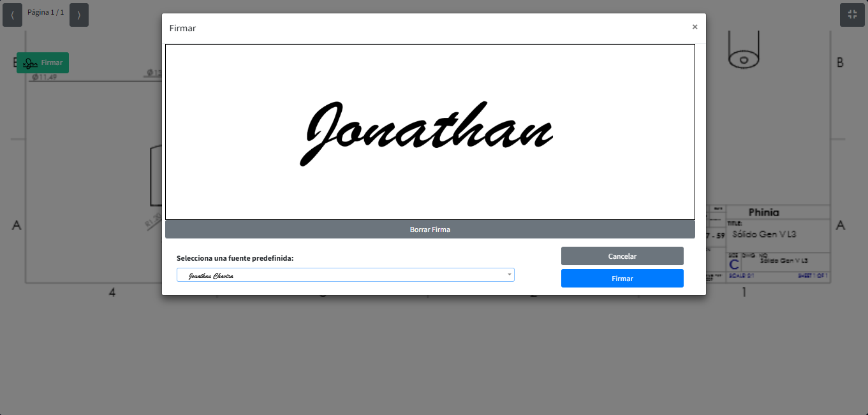This screenshot has width=868, height=415.
Task: Click the green Firmar signature button
Action: (x=43, y=62)
